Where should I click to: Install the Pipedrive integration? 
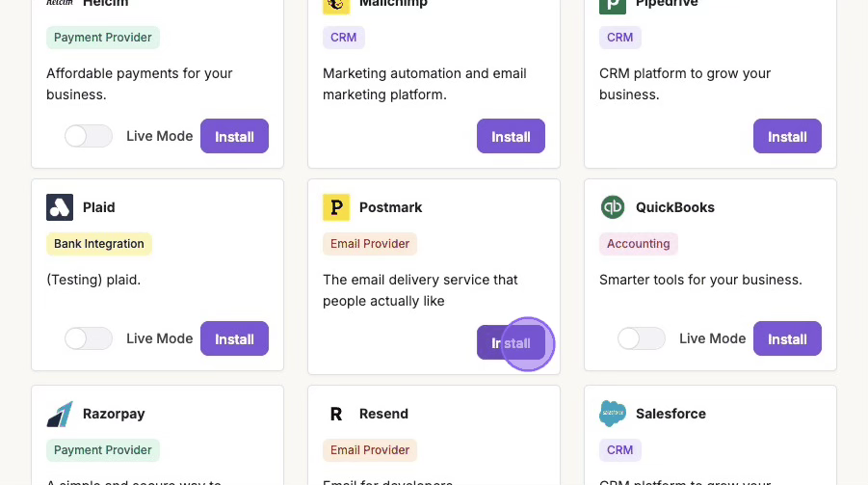[787, 136]
